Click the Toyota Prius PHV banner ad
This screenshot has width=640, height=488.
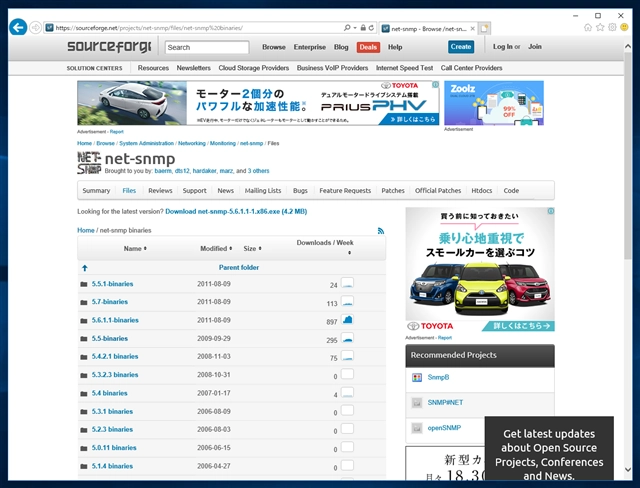(x=258, y=103)
